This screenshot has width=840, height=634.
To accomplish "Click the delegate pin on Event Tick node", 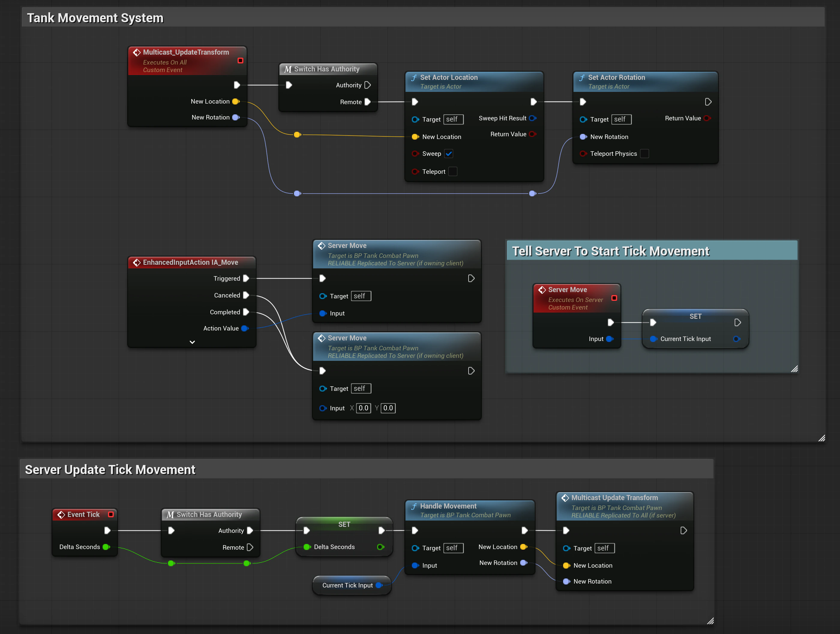I will pyautogui.click(x=111, y=514).
